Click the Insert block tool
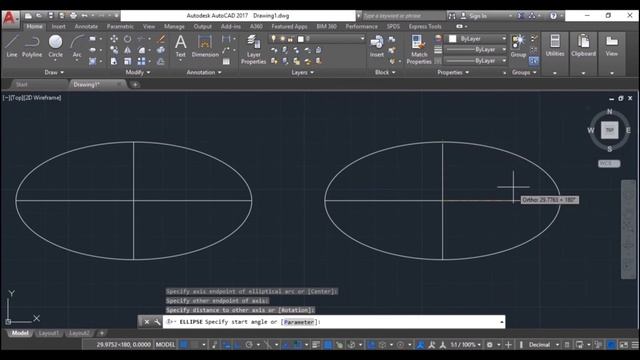 (x=376, y=46)
